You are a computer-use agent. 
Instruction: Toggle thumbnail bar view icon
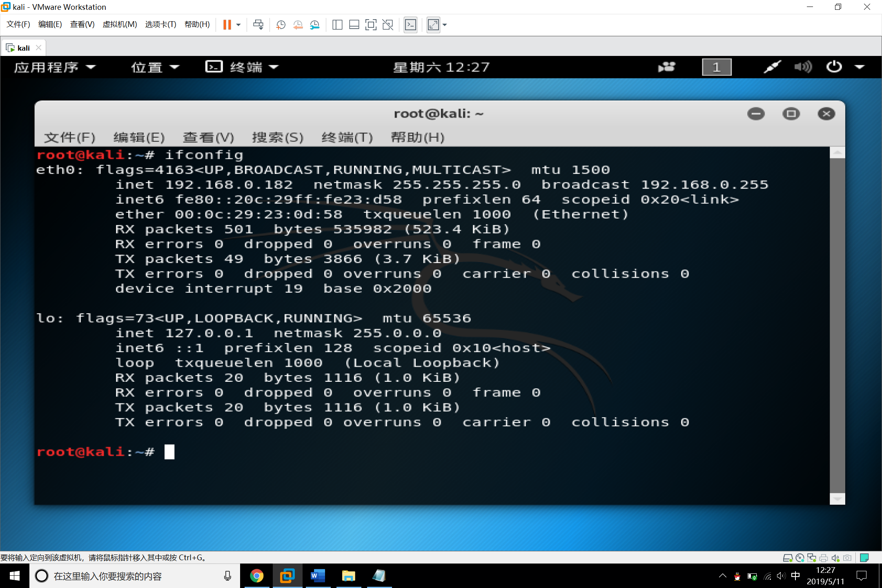pos(354,25)
